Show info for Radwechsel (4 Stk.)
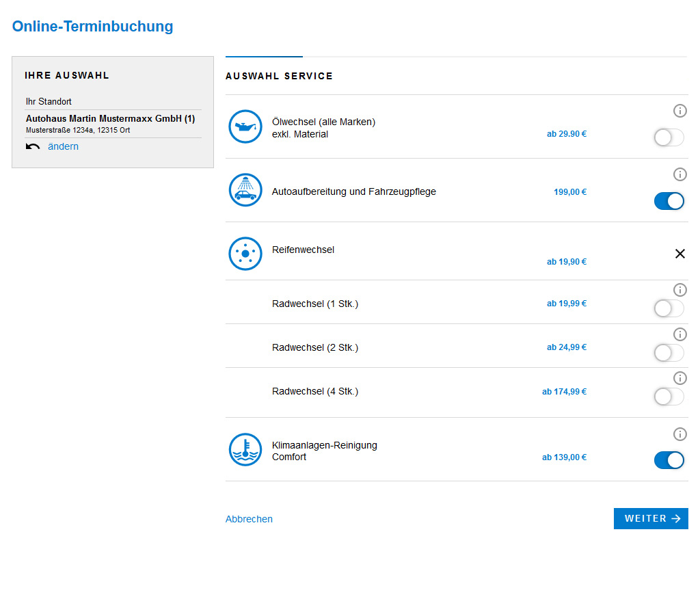The width and height of the screenshot is (700, 614). tap(679, 378)
